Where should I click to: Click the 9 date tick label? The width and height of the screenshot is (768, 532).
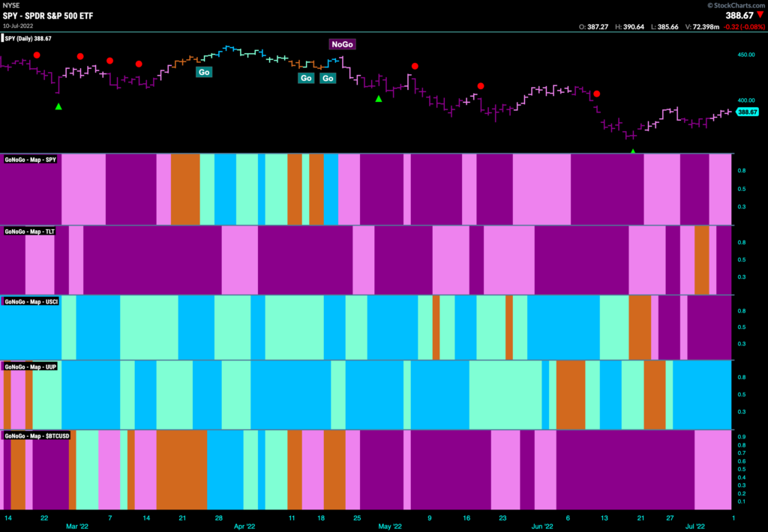[430, 518]
